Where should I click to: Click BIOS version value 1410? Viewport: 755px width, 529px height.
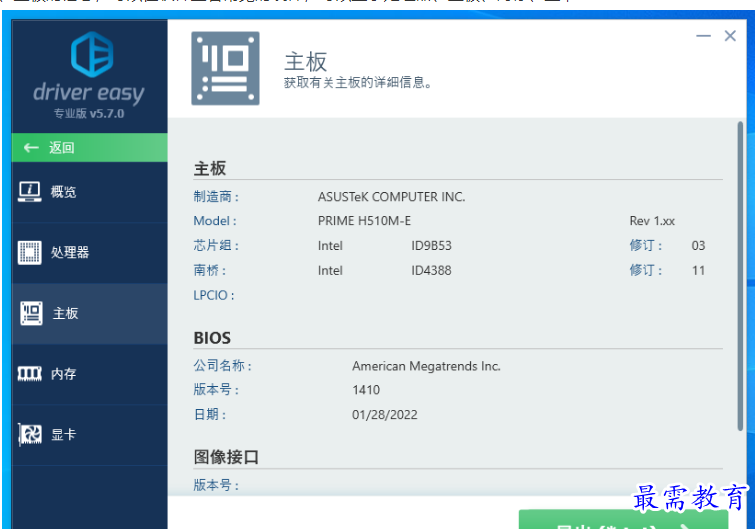[x=366, y=390]
